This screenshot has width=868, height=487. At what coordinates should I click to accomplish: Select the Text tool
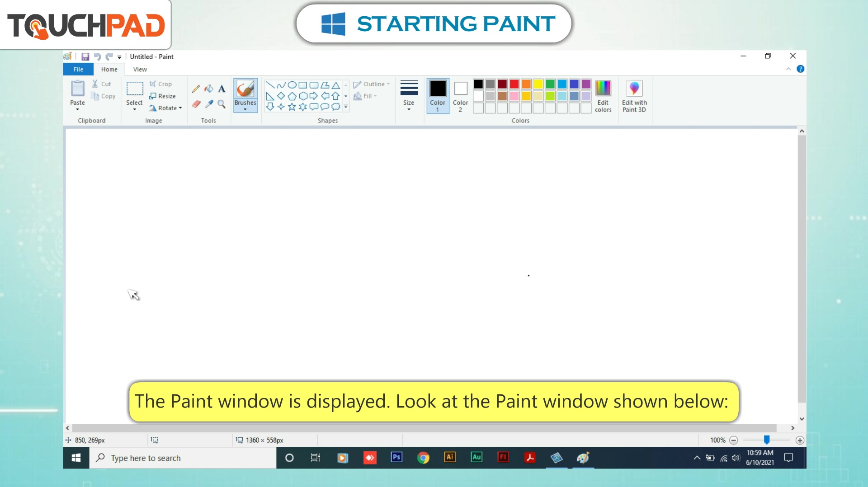tap(222, 89)
